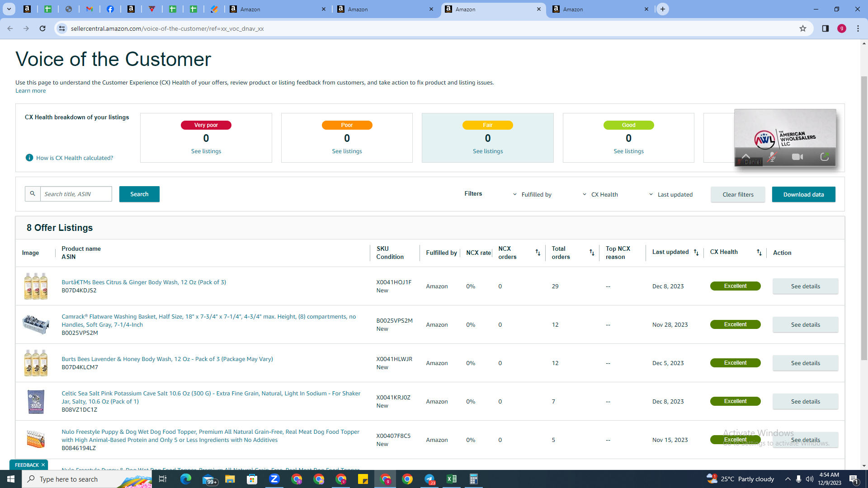Viewport: 868px width, 488px height.
Task: Click the forward navigation arrow
Action: coord(26,28)
